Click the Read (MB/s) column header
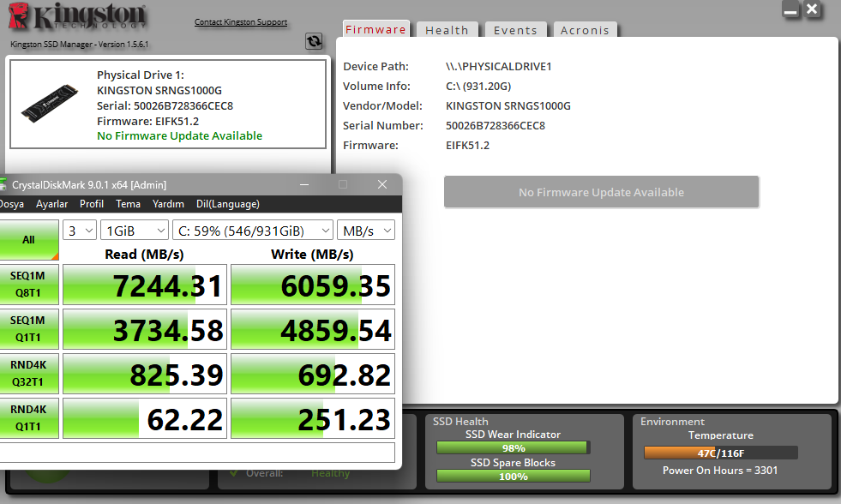Screen dimensions: 841x504 [x=144, y=255]
